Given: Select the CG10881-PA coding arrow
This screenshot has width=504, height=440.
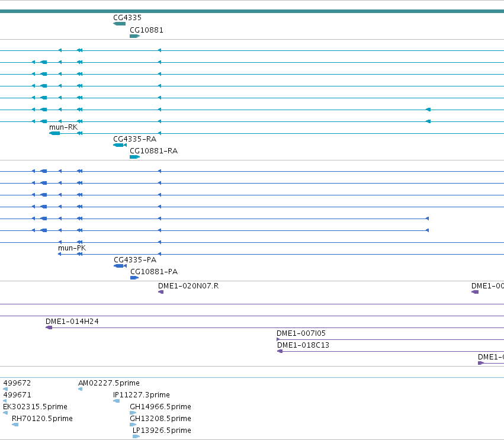Looking at the screenshot, I should [134, 278].
